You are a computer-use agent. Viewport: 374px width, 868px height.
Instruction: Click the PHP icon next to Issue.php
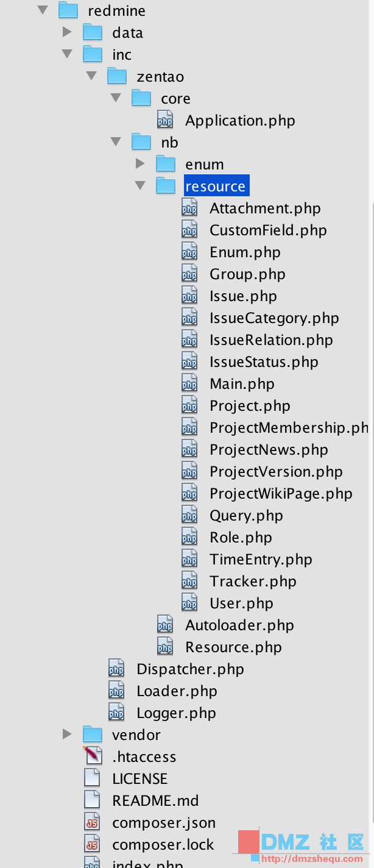click(189, 296)
